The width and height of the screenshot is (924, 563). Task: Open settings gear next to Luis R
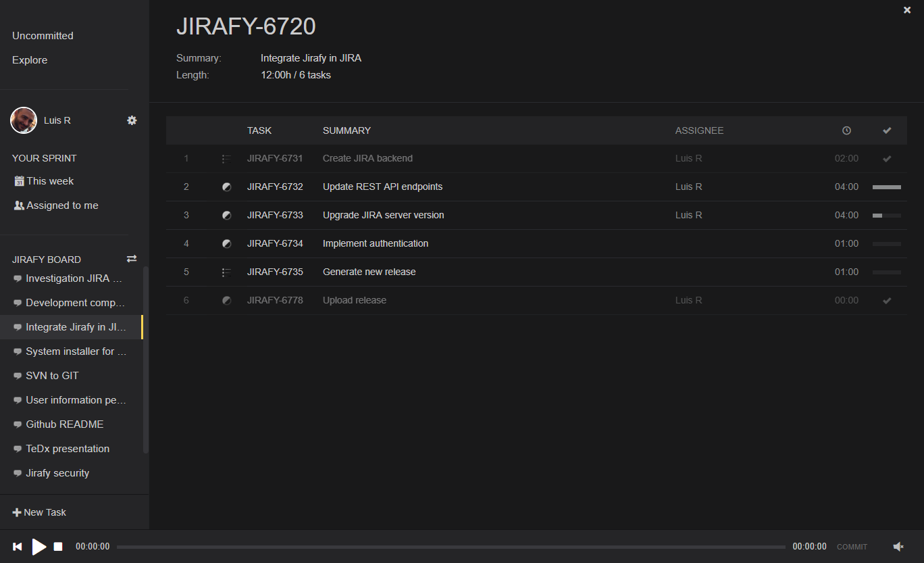(132, 120)
